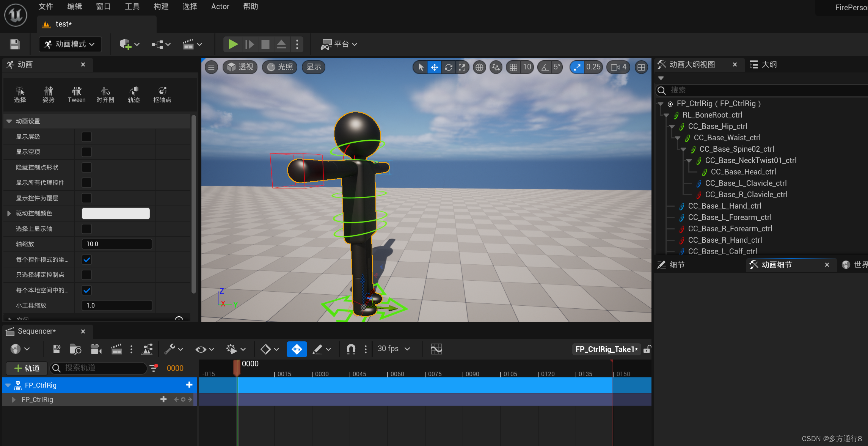Toggle rotation angle snapping icon
868x446 pixels.
pyautogui.click(x=545, y=68)
